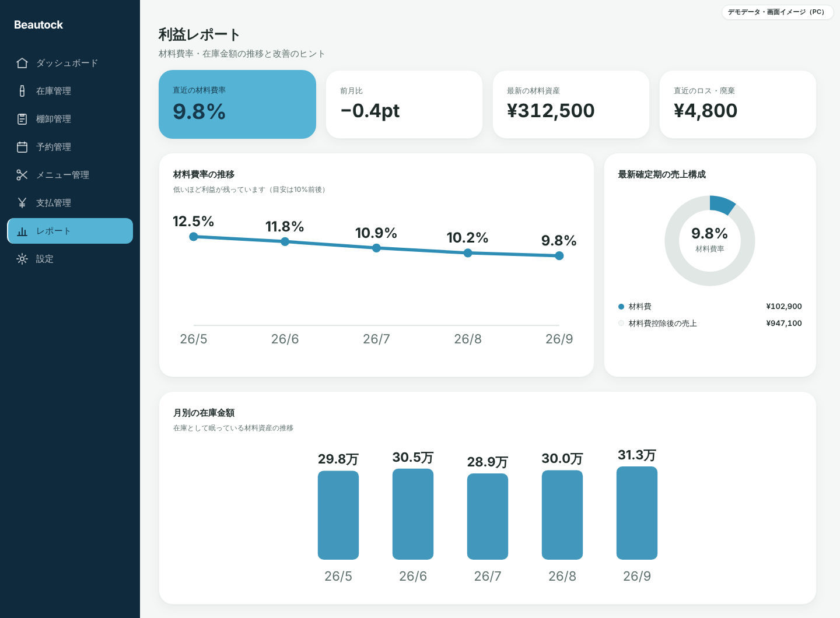Click the 直近のロス・廃棄 ¥4,800 card
Screen dimensions: 840x618
click(x=738, y=104)
